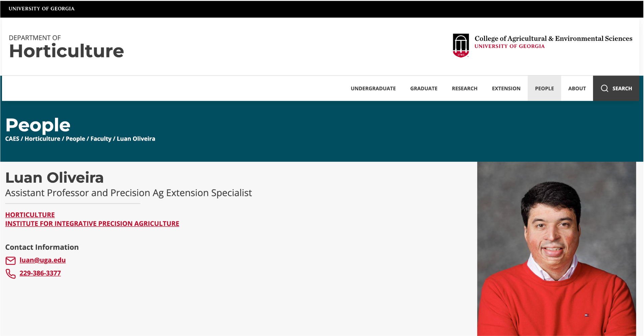Click University of Georgia wordmark in top bar

pyautogui.click(x=42, y=9)
